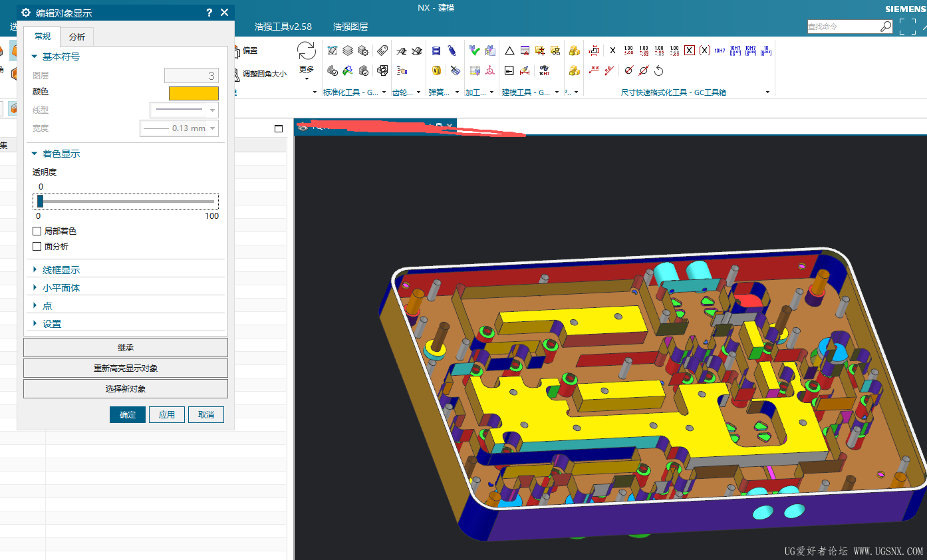This screenshot has height=560, width=927.
Task: Click the 确定 button
Action: coord(128,415)
